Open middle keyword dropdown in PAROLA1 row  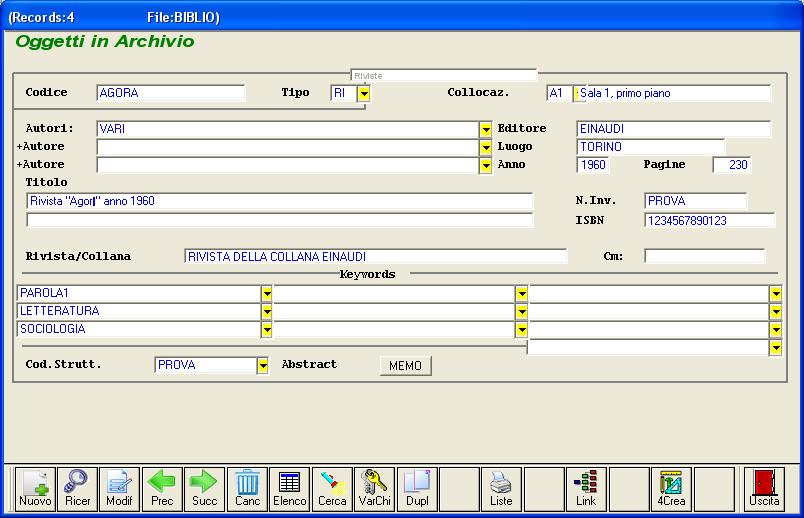521,293
